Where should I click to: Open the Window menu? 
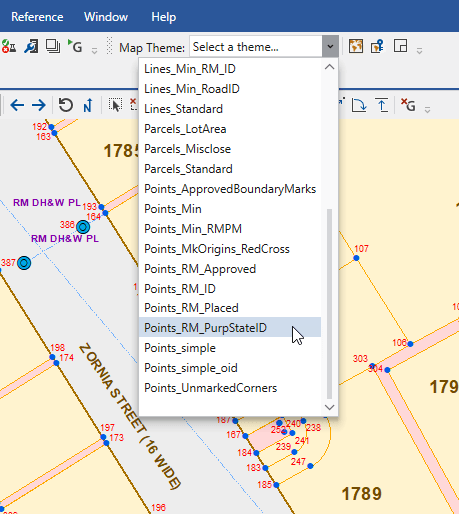[106, 17]
